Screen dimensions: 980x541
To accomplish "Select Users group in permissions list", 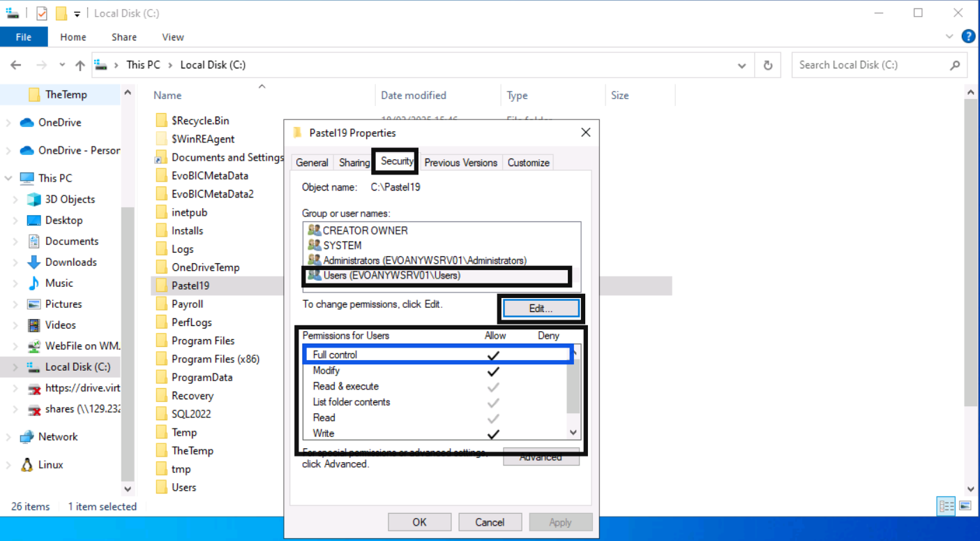I will 391,276.
